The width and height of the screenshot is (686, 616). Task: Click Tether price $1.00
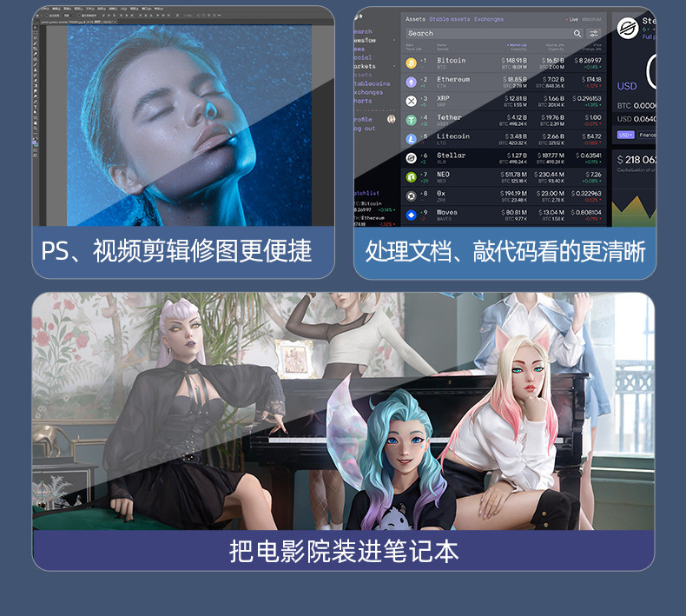593,117
